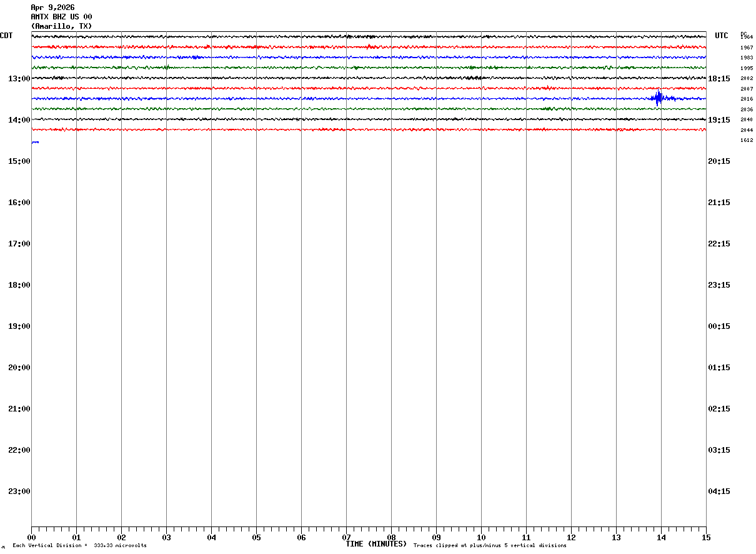
Task: Click the '17:00' CDT hour label
Action: 19,244
